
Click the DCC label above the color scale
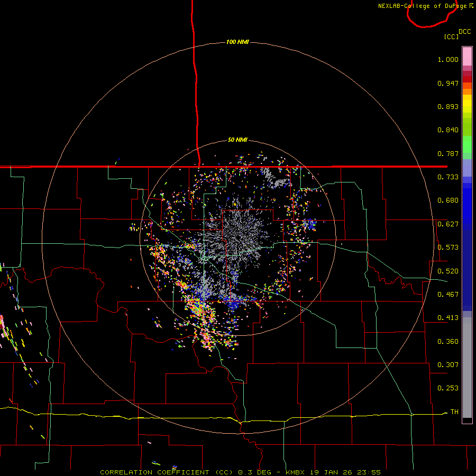coord(465,32)
